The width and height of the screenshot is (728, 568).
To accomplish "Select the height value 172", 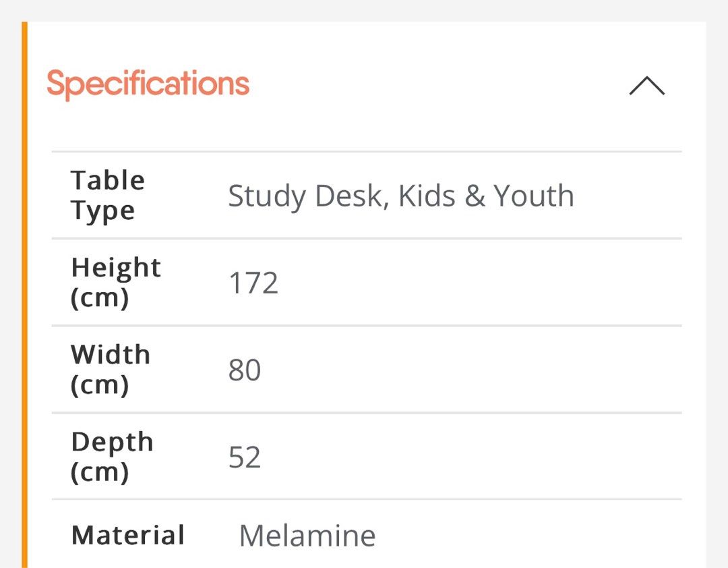I will [253, 283].
